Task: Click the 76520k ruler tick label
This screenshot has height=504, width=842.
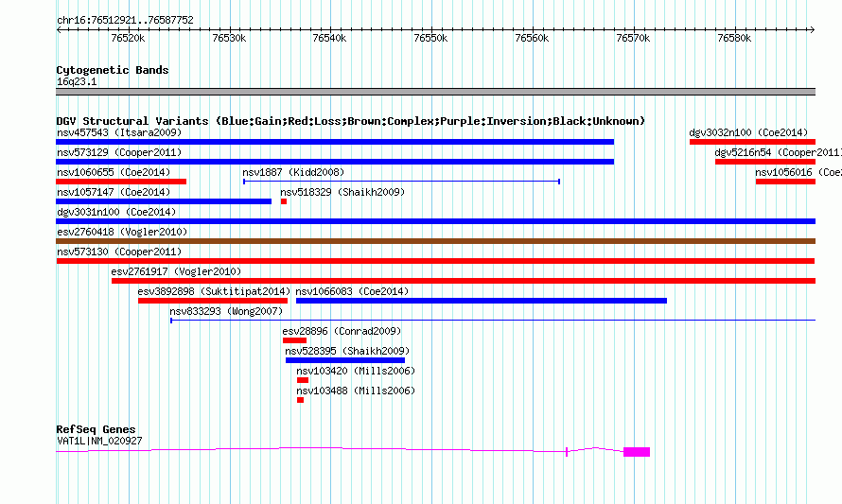Action: click(128, 38)
